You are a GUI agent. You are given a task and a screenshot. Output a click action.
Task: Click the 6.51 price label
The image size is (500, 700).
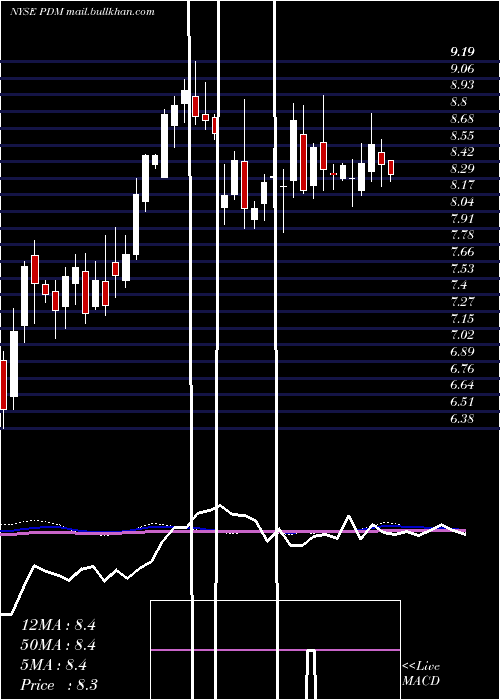click(462, 402)
